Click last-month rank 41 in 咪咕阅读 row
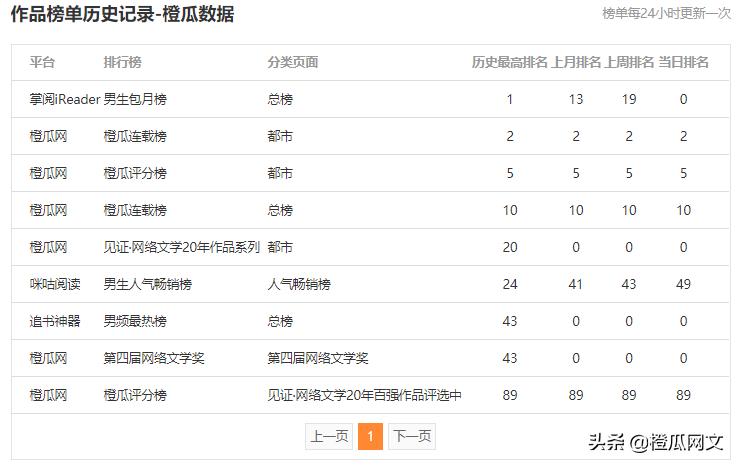 pos(576,284)
